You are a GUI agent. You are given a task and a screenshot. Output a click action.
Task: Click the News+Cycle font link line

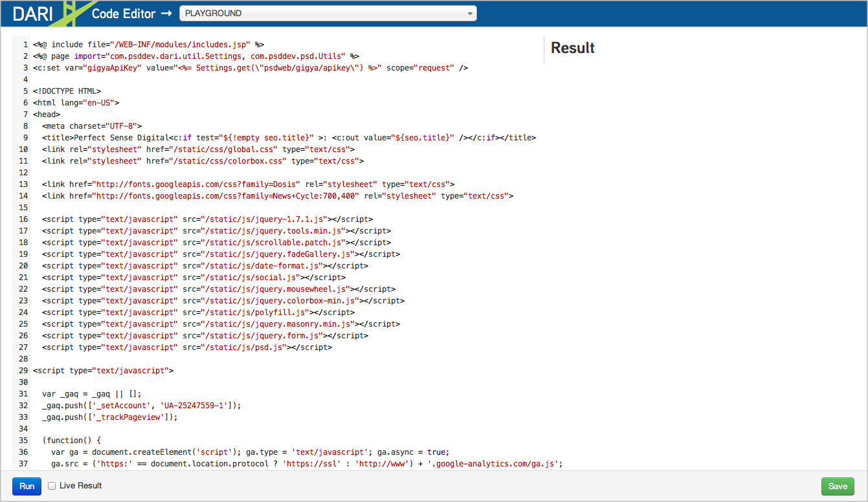(x=278, y=196)
